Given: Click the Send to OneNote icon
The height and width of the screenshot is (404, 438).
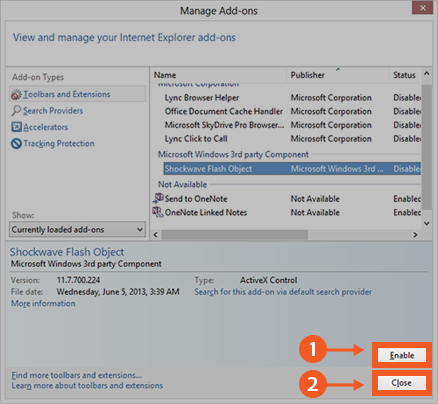Looking at the screenshot, I should (x=158, y=198).
